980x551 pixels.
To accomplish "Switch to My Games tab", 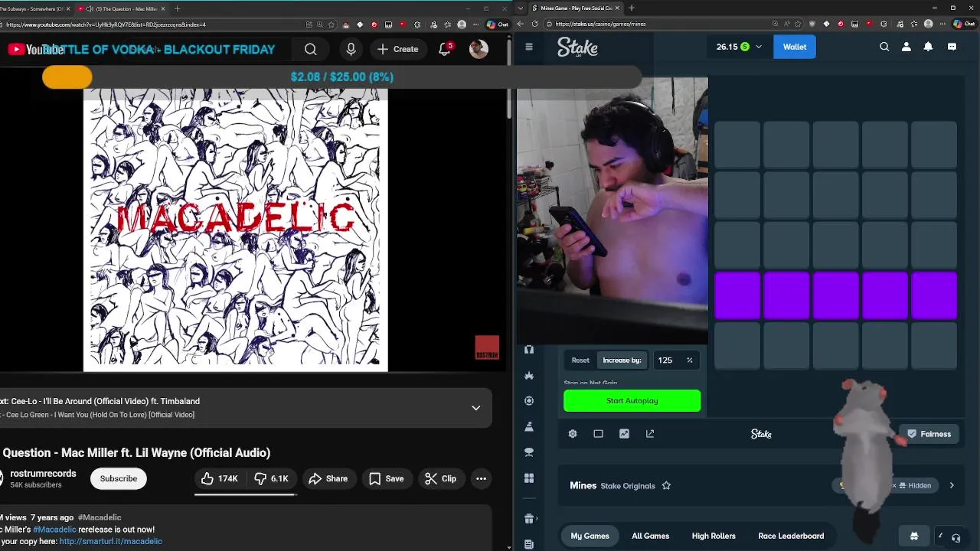I will tap(590, 536).
